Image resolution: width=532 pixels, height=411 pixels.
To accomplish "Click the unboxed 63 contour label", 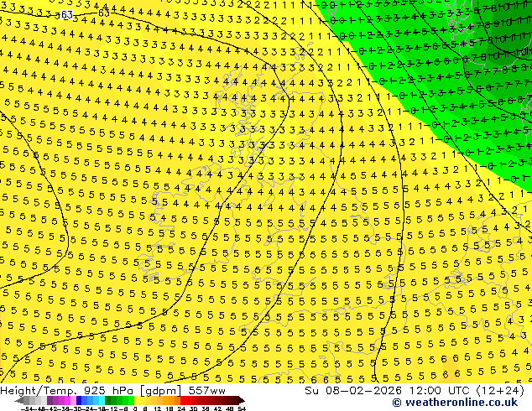I will tap(104, 13).
